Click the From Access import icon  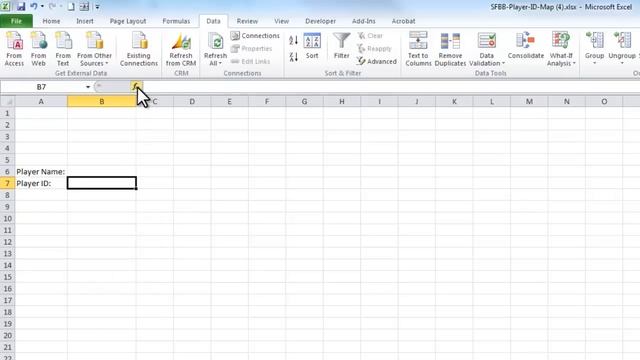pyautogui.click(x=14, y=49)
